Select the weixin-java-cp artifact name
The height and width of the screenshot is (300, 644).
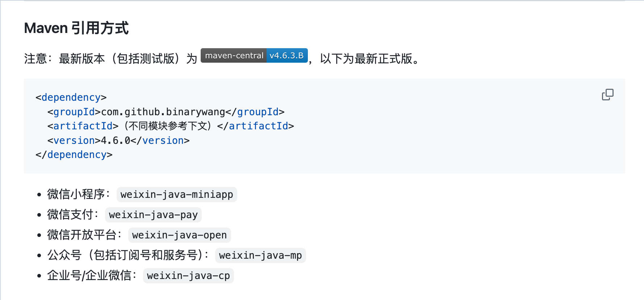(x=188, y=276)
